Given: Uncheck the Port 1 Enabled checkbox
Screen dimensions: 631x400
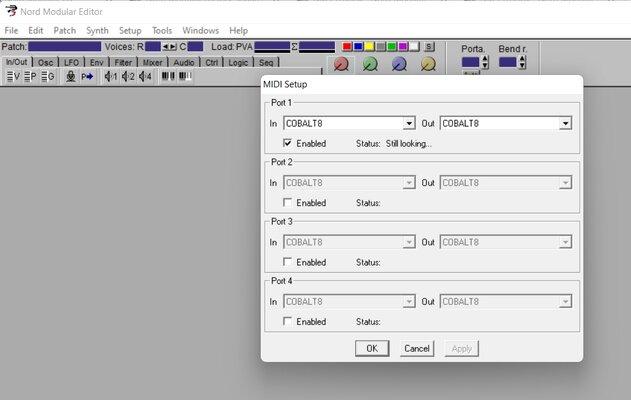Looking at the screenshot, I should pyautogui.click(x=287, y=143).
